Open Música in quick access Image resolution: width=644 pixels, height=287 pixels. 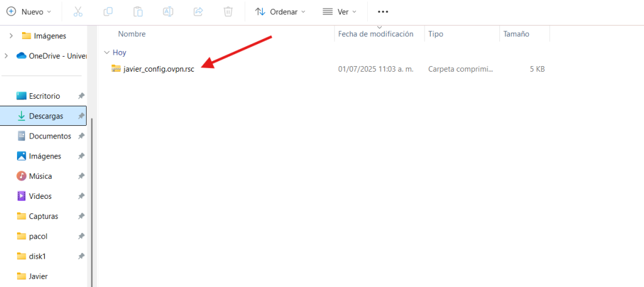35,176
